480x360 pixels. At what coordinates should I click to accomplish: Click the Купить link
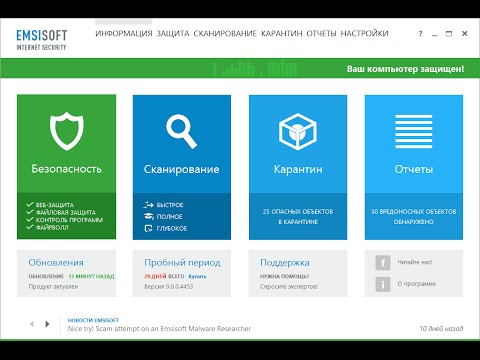click(x=197, y=276)
